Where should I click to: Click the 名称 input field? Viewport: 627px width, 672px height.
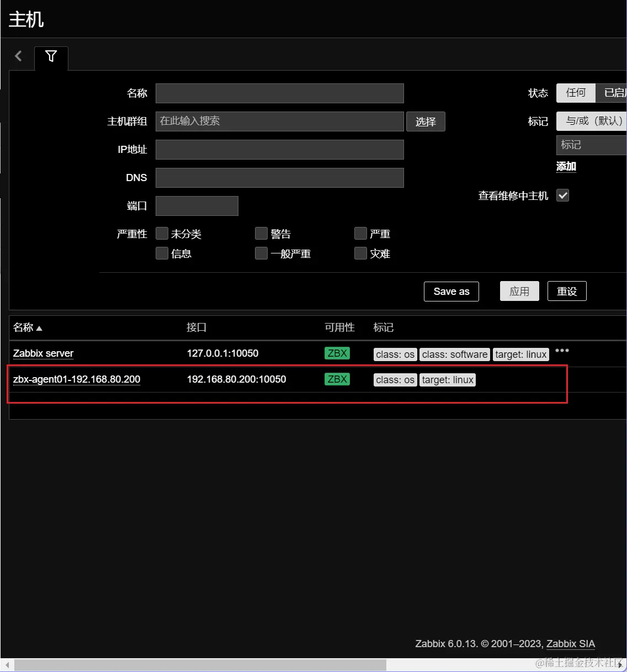280,93
